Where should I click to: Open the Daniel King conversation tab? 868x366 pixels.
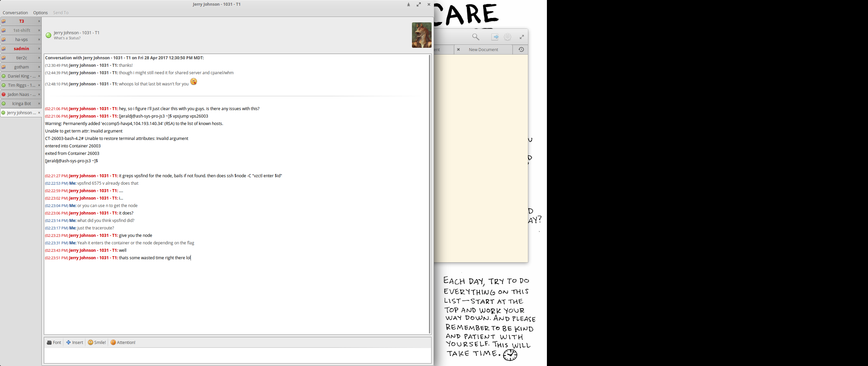(x=21, y=76)
